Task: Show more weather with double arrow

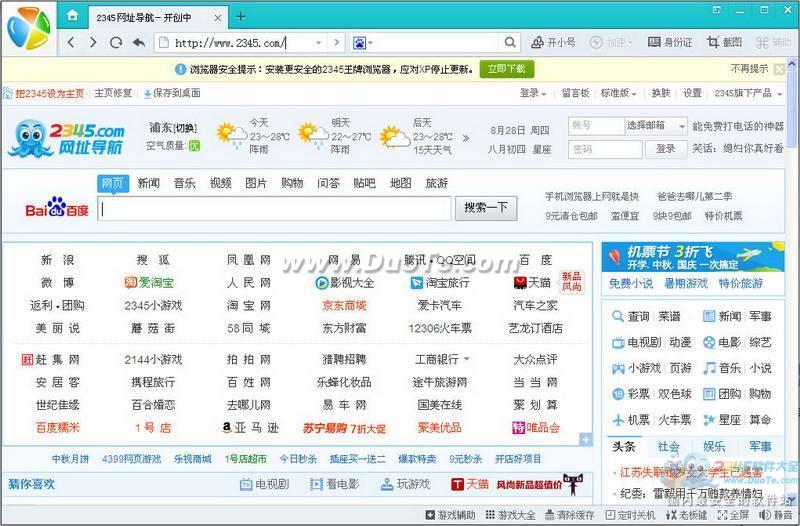Action: [466, 138]
